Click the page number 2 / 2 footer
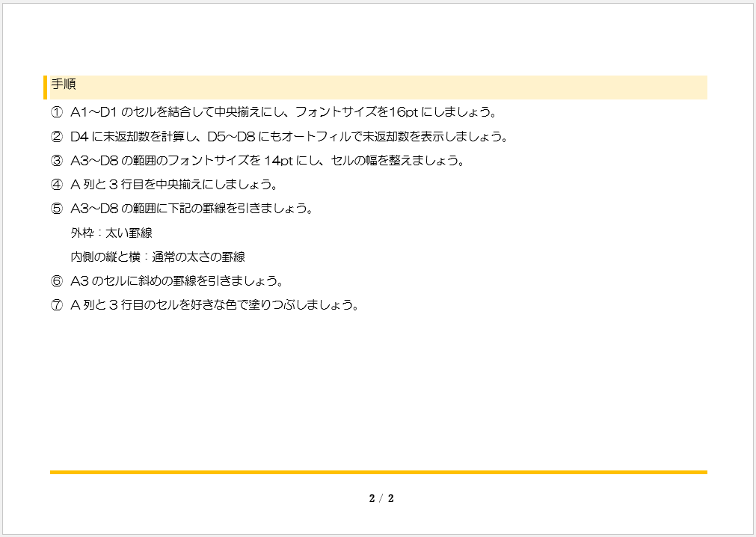 381,498
